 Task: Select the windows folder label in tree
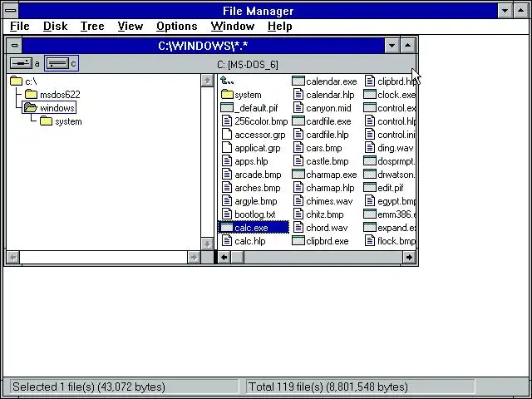coord(57,108)
